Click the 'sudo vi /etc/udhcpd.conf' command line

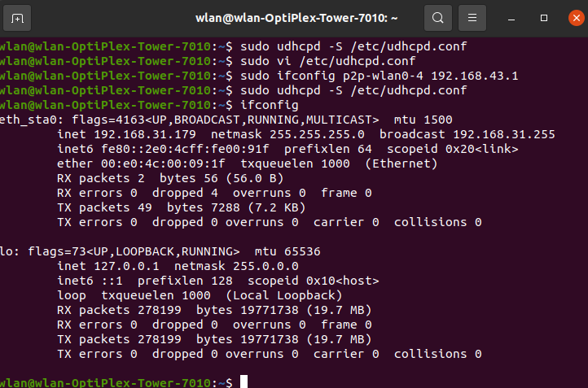pyautogui.click(x=327, y=61)
